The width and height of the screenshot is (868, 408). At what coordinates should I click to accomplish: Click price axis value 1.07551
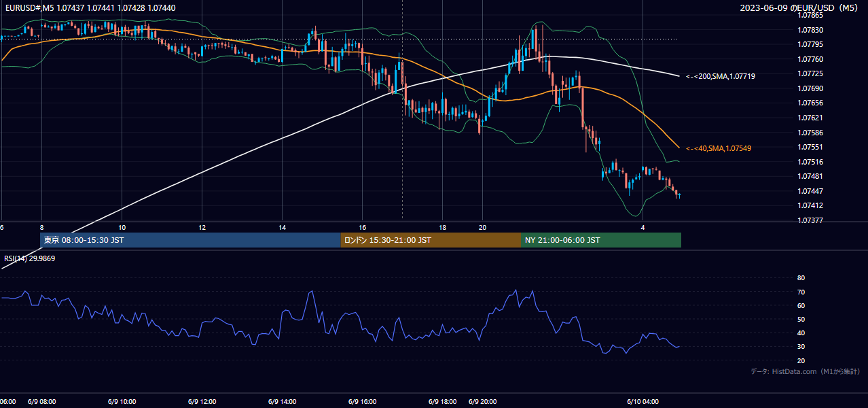(x=810, y=147)
